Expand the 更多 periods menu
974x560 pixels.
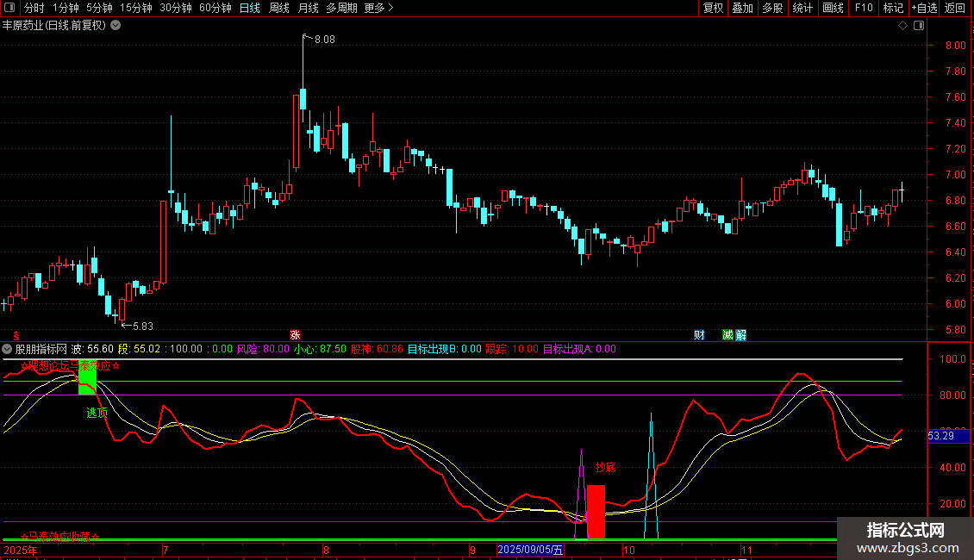[378, 9]
